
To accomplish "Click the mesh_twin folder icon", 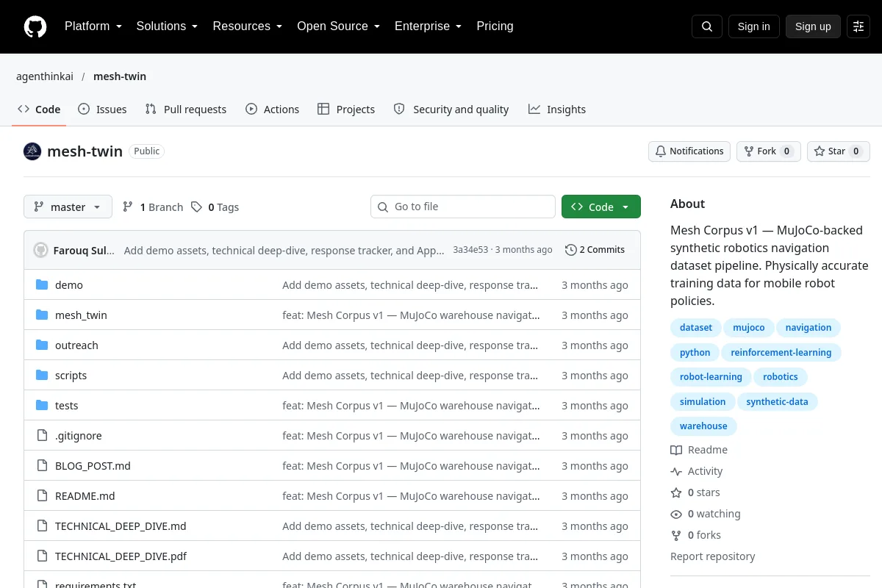I will [42, 315].
